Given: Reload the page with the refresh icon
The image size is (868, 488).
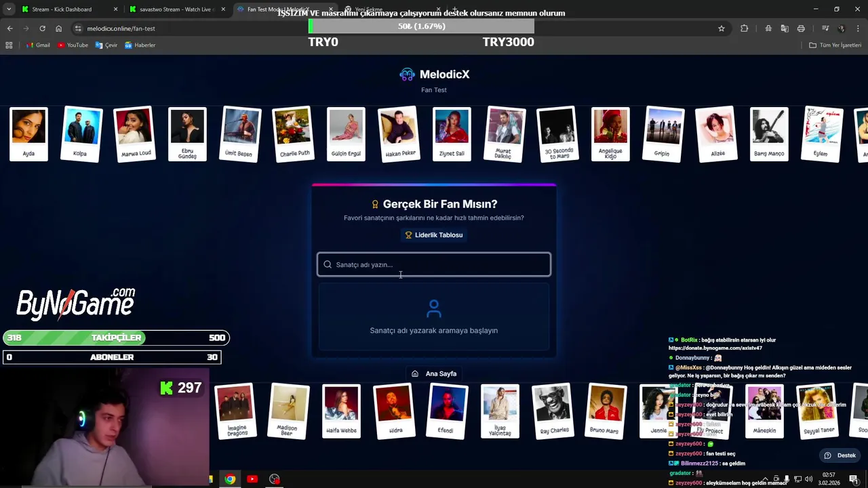Looking at the screenshot, I should [x=42, y=28].
